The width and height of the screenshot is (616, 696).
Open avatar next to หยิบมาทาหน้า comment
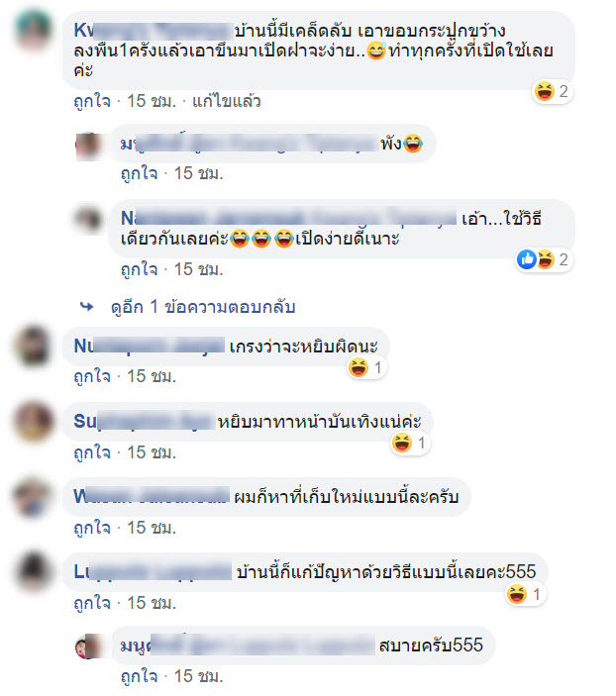pyautogui.click(x=34, y=422)
